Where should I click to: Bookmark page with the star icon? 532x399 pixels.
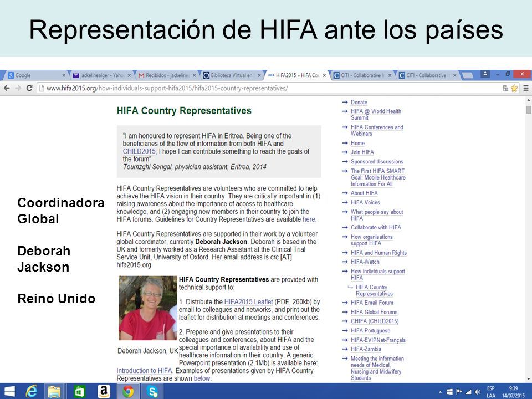(x=514, y=88)
